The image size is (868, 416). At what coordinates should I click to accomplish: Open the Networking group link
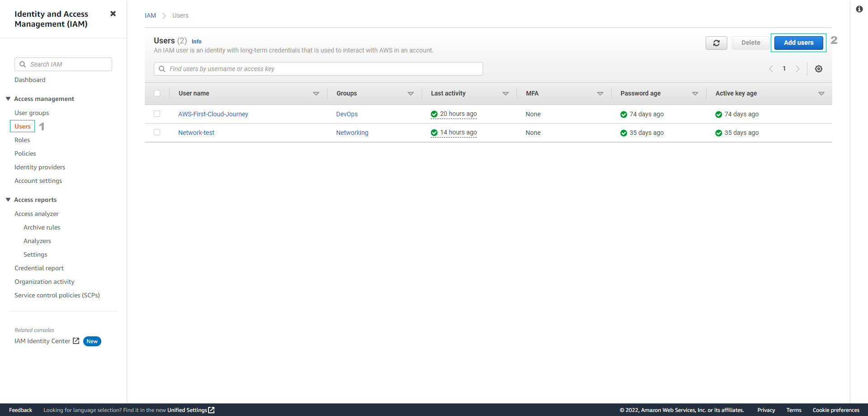click(352, 133)
